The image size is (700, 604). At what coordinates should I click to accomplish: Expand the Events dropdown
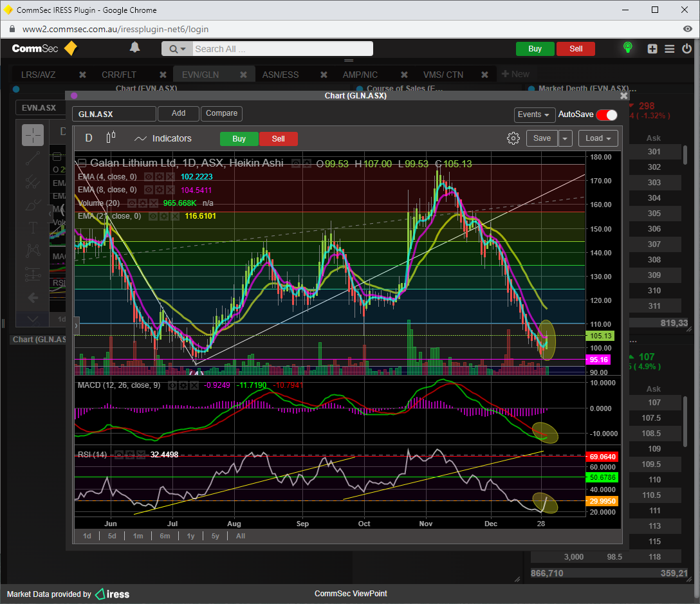tap(535, 114)
